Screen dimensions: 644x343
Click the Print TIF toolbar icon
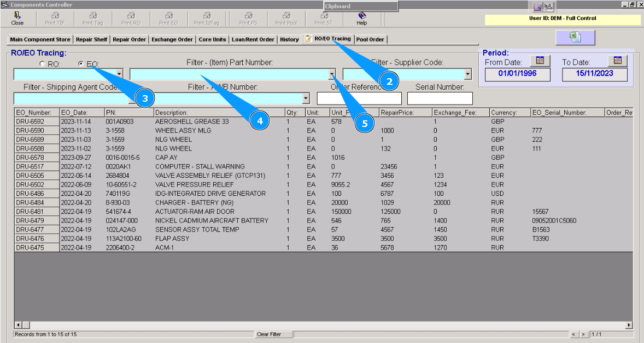(55, 19)
